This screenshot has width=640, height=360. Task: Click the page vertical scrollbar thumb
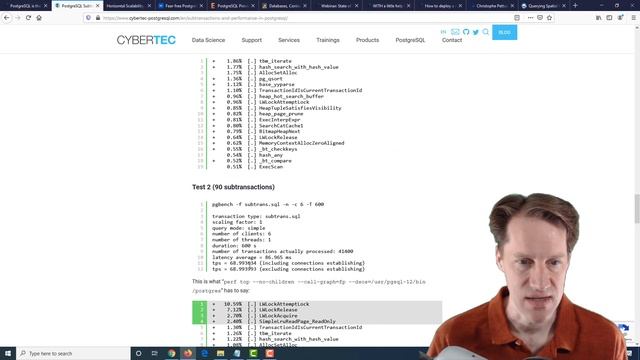[x=637, y=209]
